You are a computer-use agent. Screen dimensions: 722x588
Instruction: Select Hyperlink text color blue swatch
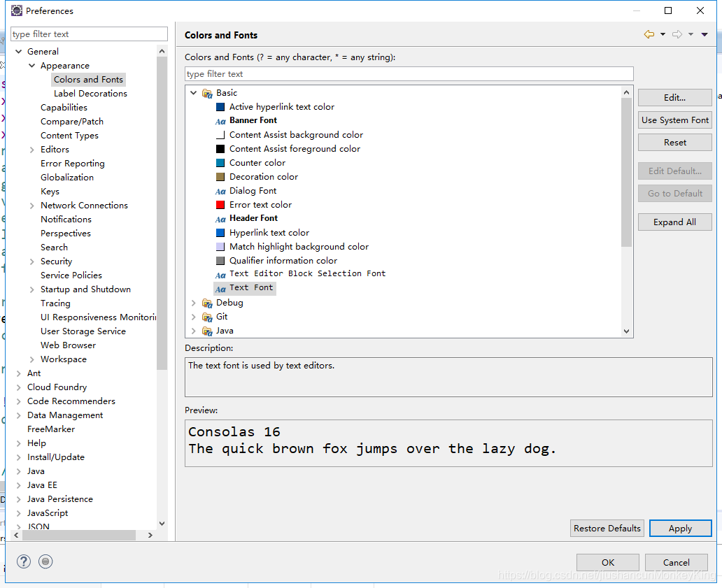click(220, 233)
